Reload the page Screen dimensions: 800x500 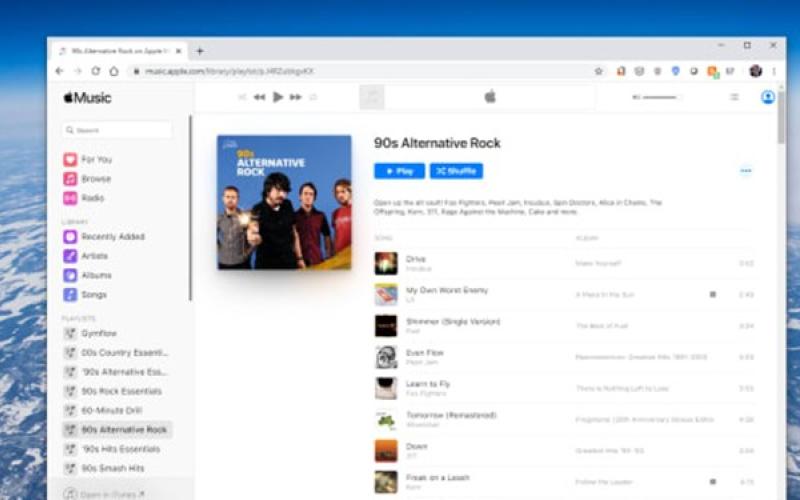[95, 71]
